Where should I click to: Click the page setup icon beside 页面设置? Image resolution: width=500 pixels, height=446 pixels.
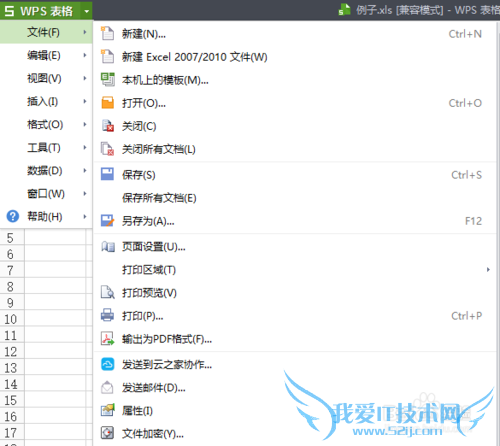[108, 246]
